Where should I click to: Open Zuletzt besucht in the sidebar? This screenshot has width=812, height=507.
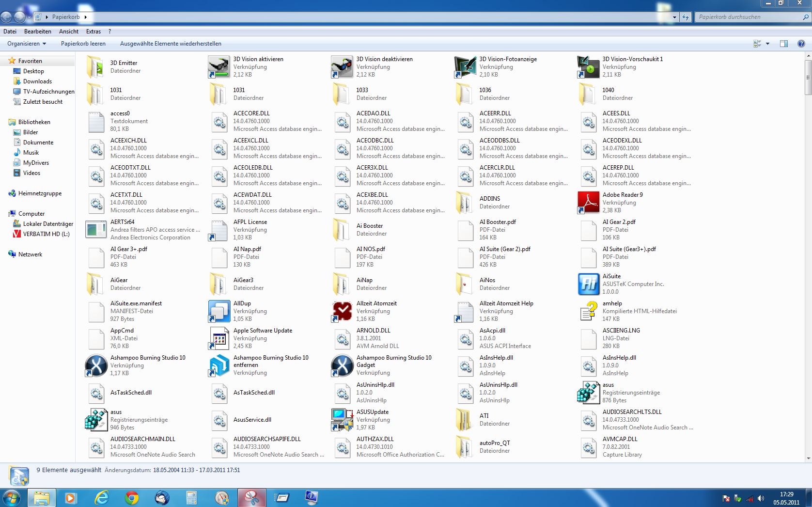tap(43, 102)
